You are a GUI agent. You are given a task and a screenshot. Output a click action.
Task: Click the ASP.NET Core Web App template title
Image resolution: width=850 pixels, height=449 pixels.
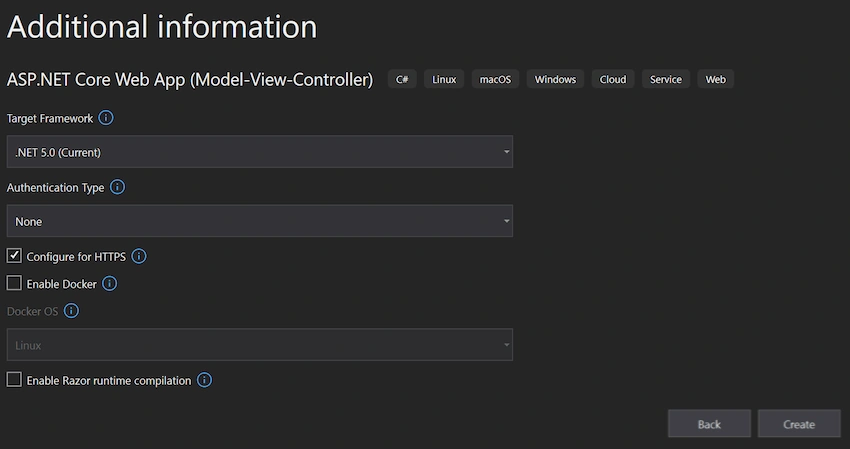point(190,80)
